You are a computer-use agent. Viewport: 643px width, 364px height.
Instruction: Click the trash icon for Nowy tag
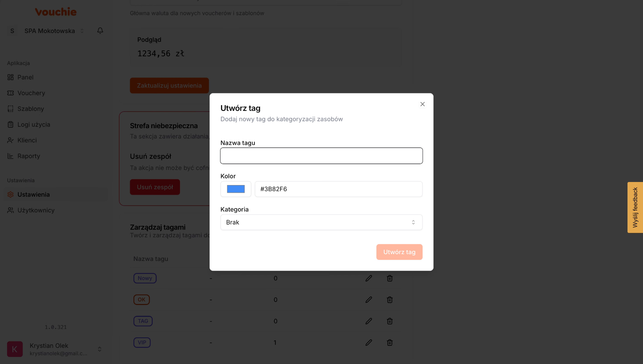click(390, 278)
